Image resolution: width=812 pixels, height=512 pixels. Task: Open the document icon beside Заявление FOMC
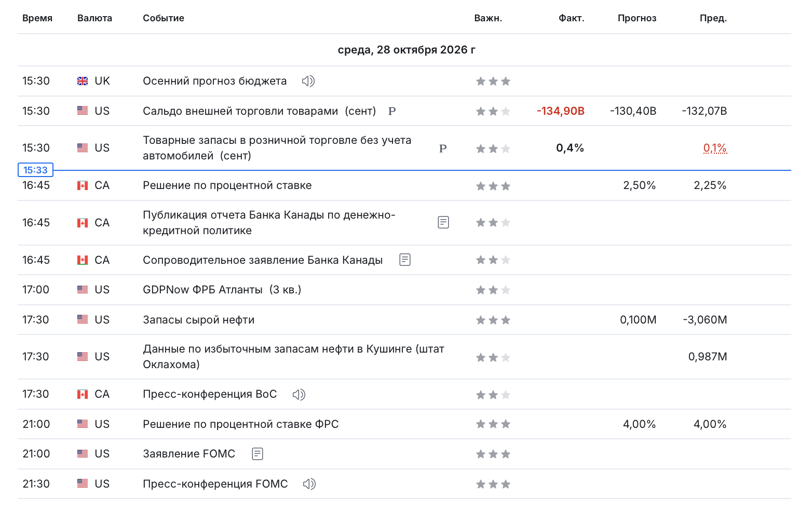click(258, 454)
